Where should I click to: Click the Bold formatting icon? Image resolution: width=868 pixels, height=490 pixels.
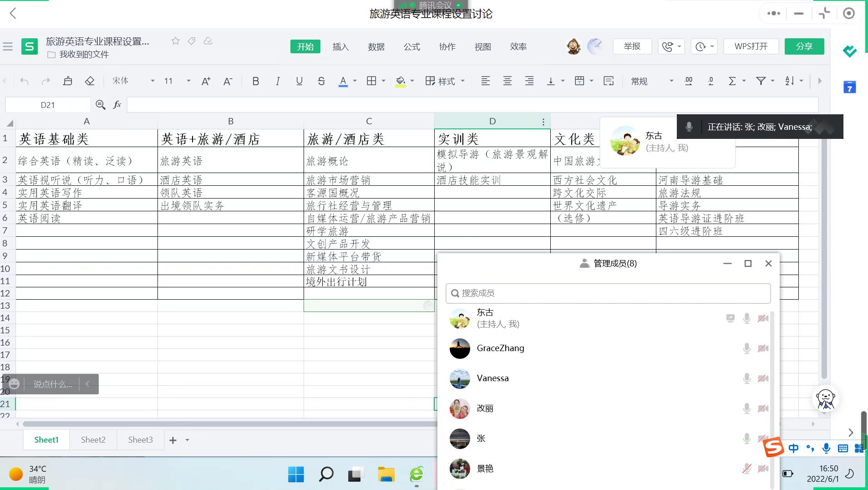pyautogui.click(x=255, y=81)
